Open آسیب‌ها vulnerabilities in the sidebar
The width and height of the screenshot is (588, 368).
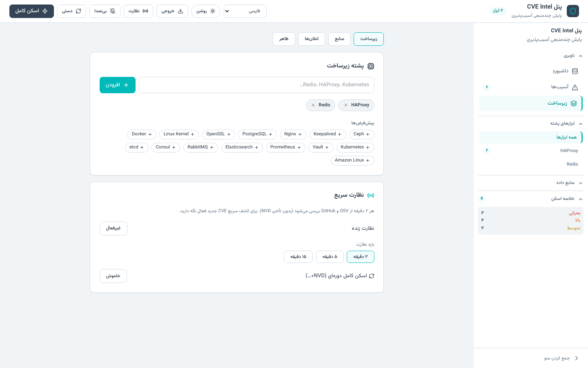point(531,87)
